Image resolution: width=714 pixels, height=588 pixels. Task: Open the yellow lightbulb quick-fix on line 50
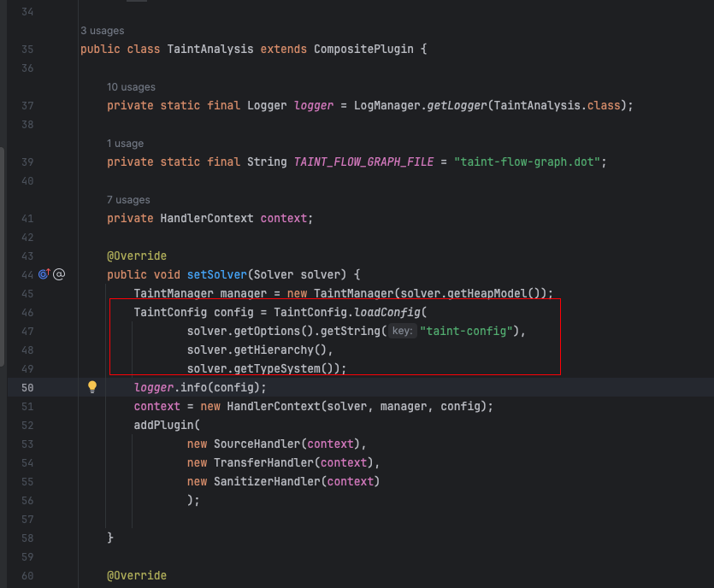click(92, 387)
